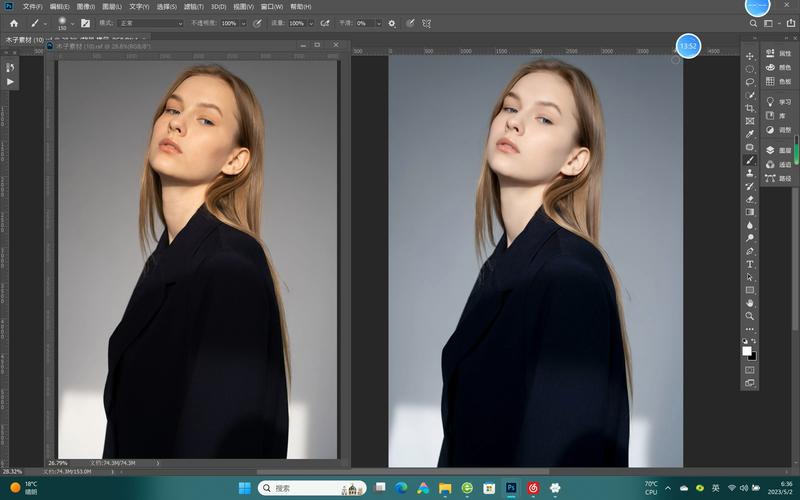Open the 滤镜(T) menu
The width and height of the screenshot is (800, 500).
193,7
